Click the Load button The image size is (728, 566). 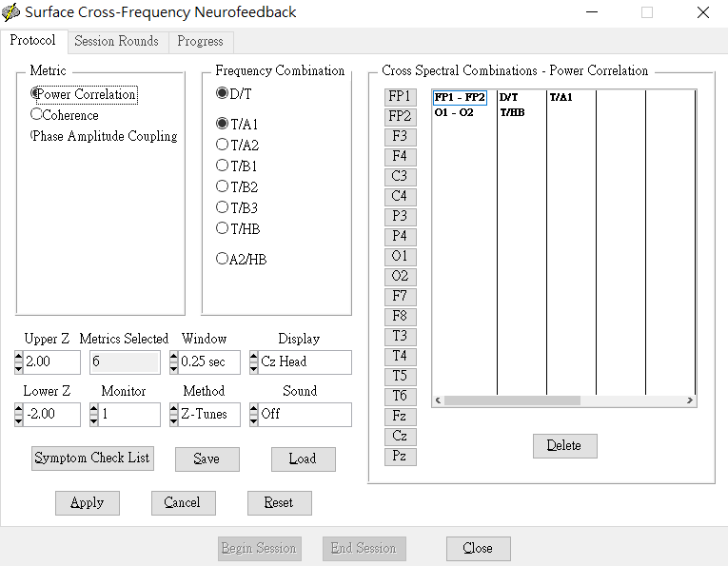coord(304,459)
